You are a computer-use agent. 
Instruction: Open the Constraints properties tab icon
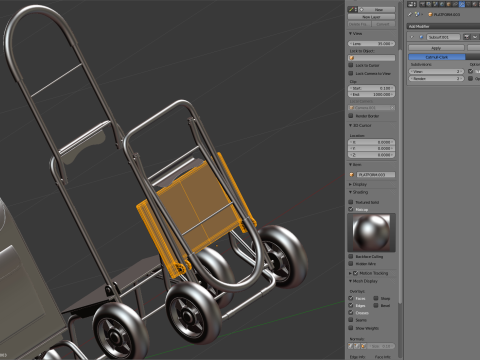tap(455, 4)
